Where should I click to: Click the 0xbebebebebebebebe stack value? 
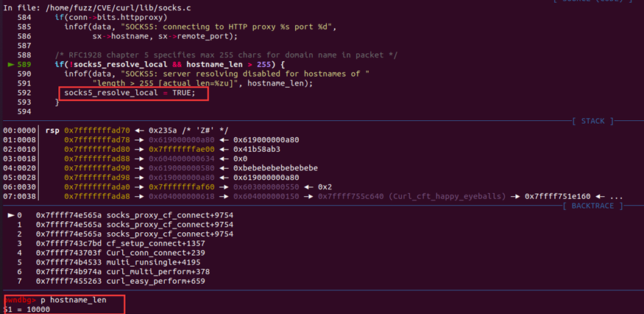click(275, 168)
